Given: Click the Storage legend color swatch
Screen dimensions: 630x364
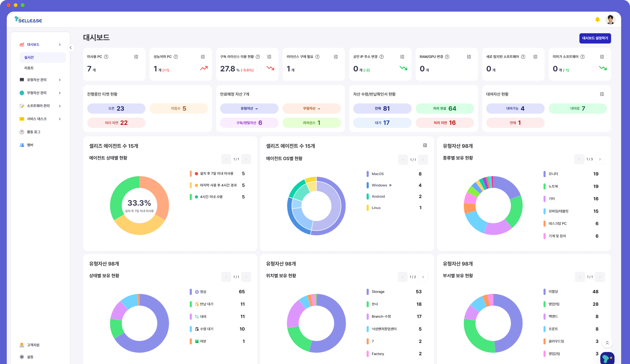Looking at the screenshot, I should [x=368, y=292].
